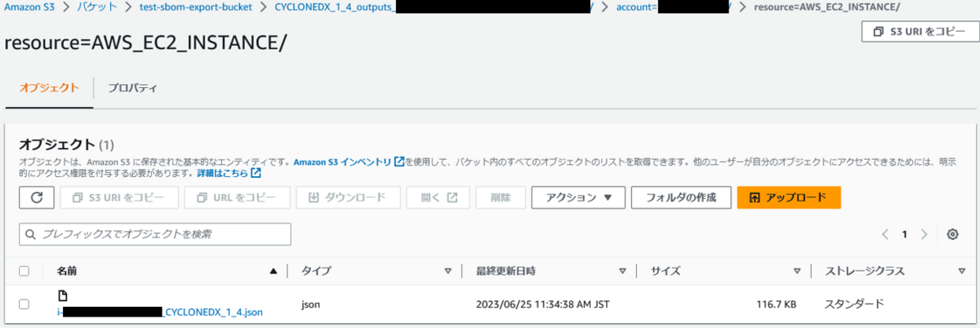The width and height of the screenshot is (980, 328).
Task: Sort by 名前 column ascending arrow
Action: 274,271
